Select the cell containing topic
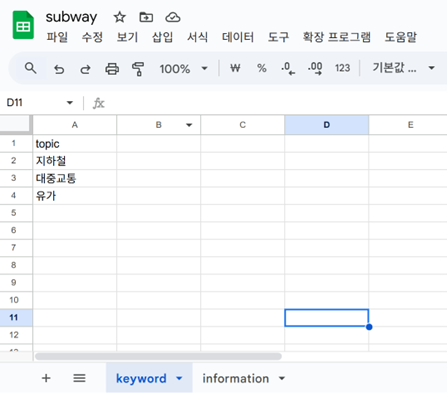 [x=75, y=144]
